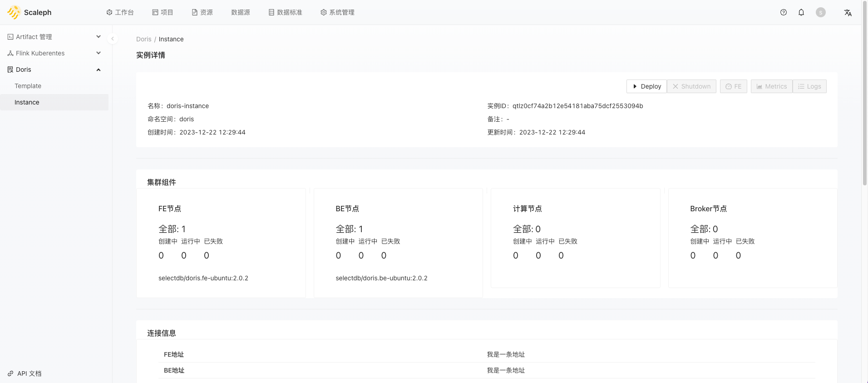The width and height of the screenshot is (868, 383).
Task: Go to Doris breadcrumb
Action: click(x=144, y=39)
